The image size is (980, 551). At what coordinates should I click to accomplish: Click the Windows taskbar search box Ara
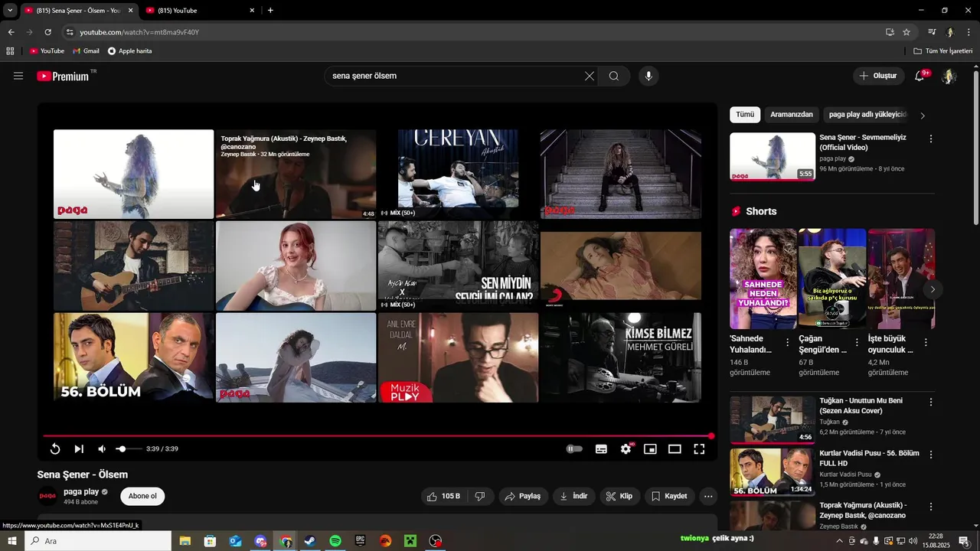tap(99, 541)
